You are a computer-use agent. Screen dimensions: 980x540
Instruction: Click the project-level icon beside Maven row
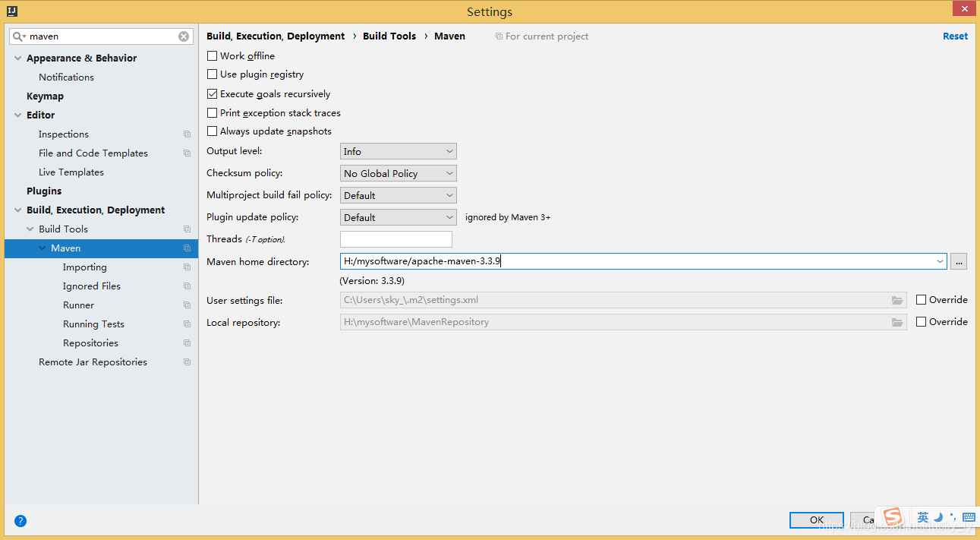pos(187,248)
